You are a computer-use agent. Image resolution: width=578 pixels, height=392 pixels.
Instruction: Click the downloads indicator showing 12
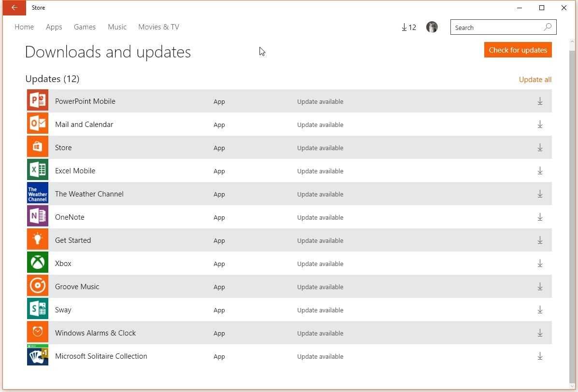pos(408,27)
